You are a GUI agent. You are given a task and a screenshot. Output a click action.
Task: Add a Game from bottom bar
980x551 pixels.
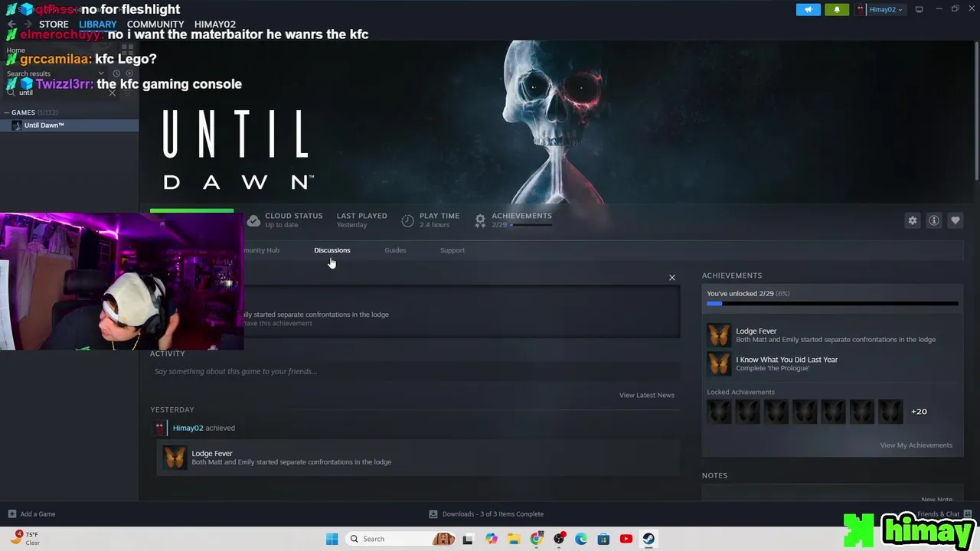pos(31,514)
